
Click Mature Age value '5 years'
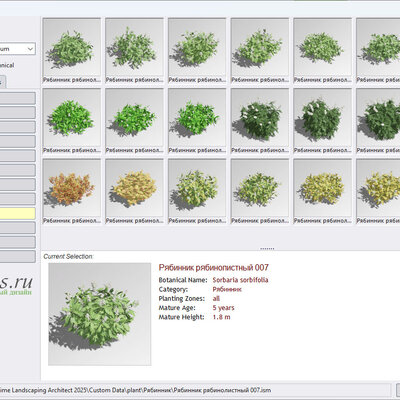223,308
